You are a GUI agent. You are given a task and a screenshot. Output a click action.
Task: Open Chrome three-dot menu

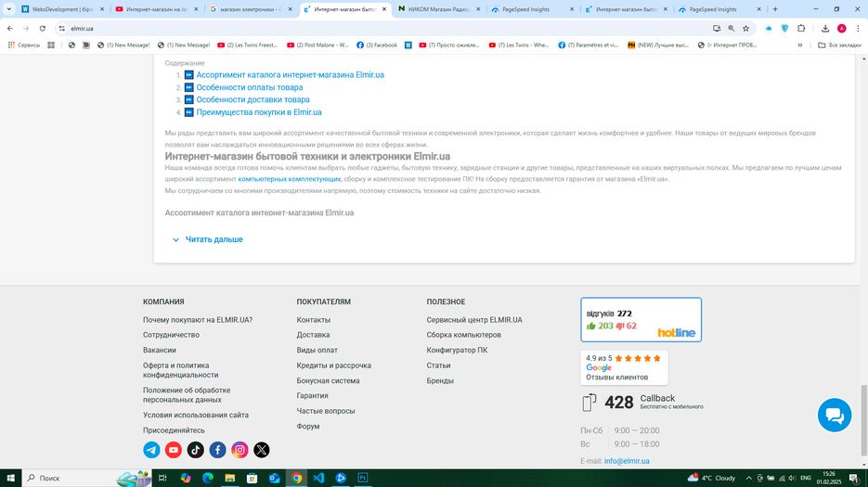858,28
